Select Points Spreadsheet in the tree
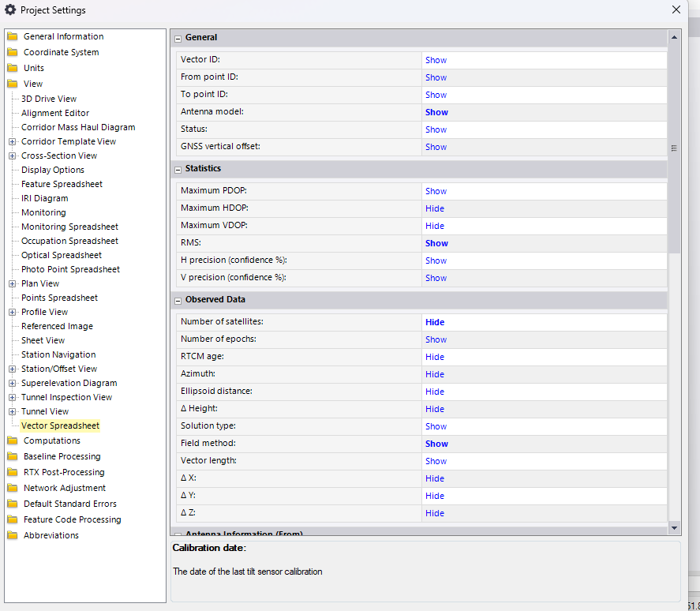The image size is (700, 611). tap(60, 298)
